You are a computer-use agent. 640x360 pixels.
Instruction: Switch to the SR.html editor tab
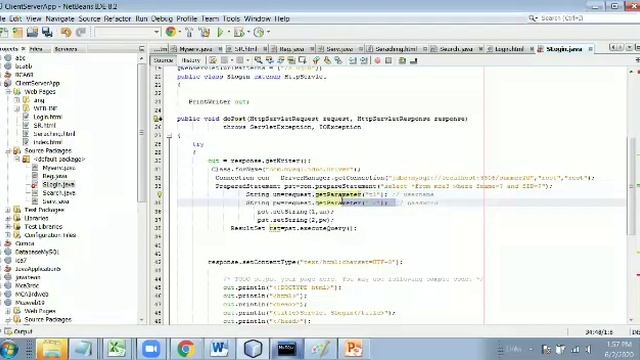(246, 49)
